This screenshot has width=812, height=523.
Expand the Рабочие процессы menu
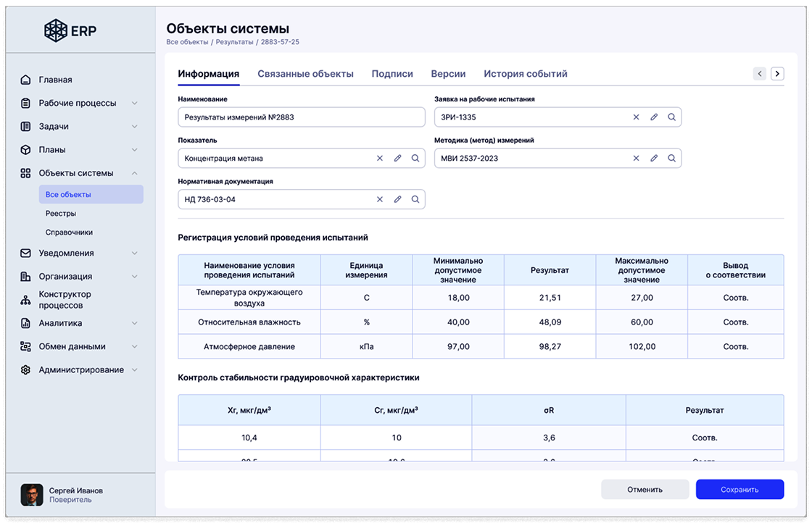tap(134, 104)
